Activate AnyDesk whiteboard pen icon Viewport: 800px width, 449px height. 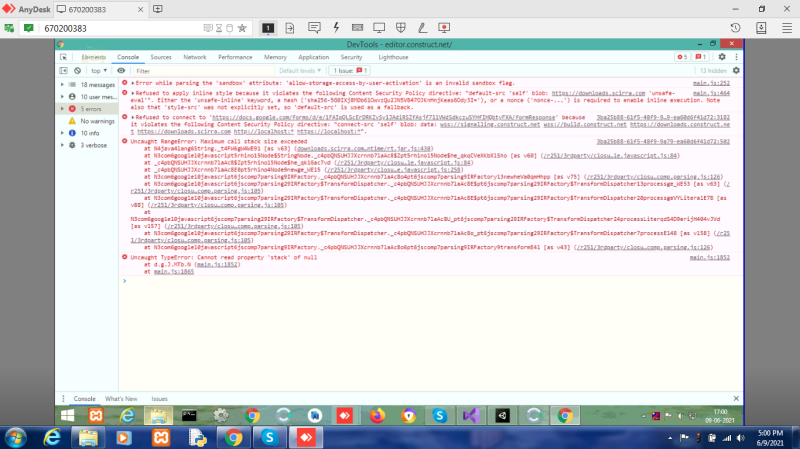(x=422, y=28)
